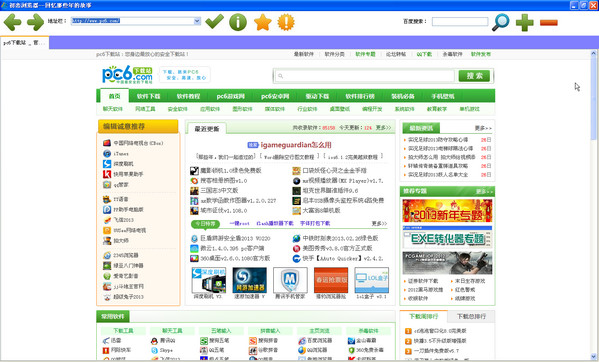Click the 2345浏览器 icon in sidebar

[x=107, y=255]
